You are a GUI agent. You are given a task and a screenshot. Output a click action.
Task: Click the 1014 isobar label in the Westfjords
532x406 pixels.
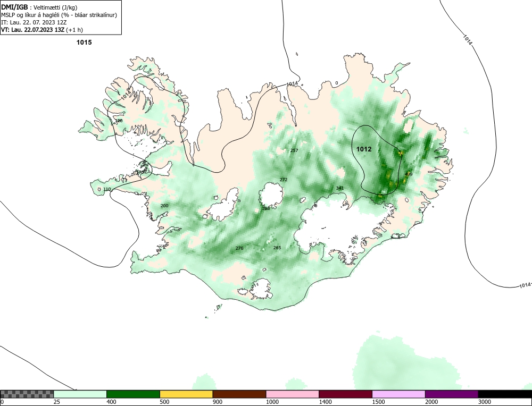coord(126,96)
